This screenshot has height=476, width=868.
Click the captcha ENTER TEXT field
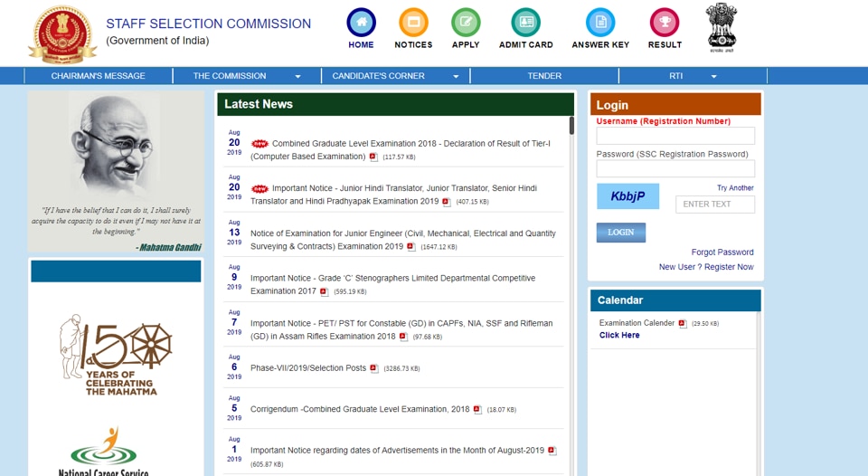tap(715, 205)
